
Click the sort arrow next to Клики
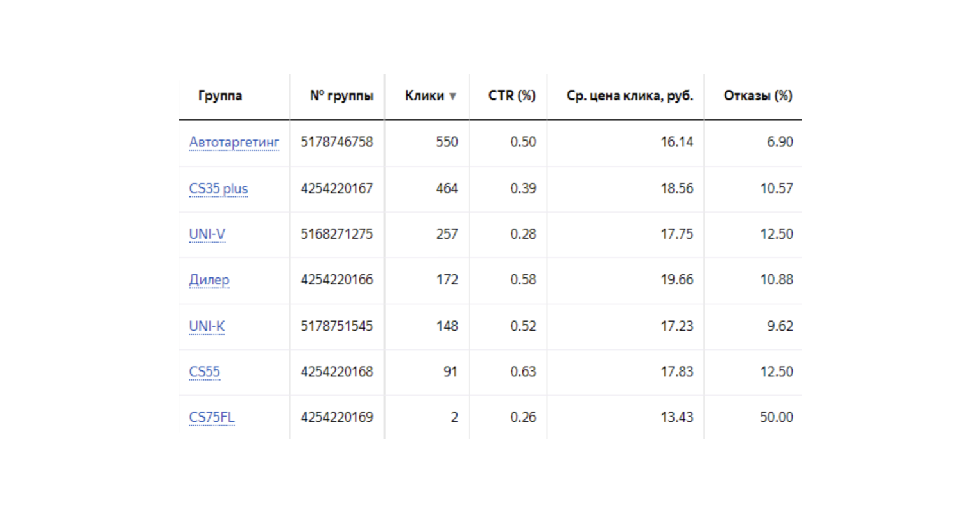click(x=452, y=96)
